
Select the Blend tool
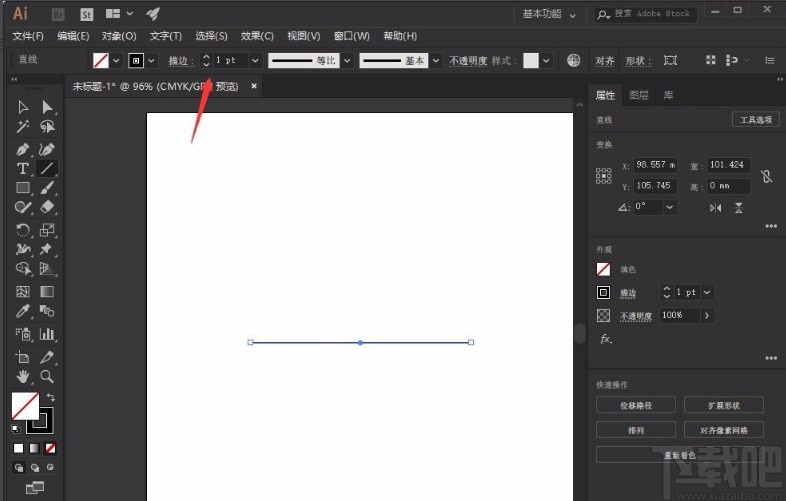(x=47, y=311)
